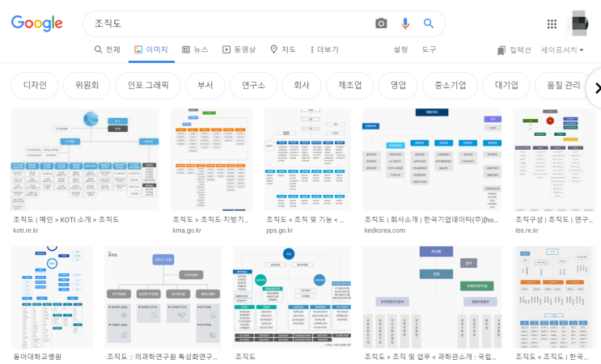Click the kedkorea.com source link
601x364 pixels.
(x=384, y=231)
